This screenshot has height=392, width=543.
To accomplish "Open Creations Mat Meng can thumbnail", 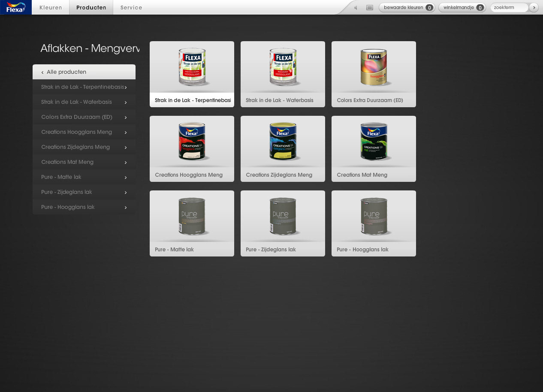I will click(374, 142).
